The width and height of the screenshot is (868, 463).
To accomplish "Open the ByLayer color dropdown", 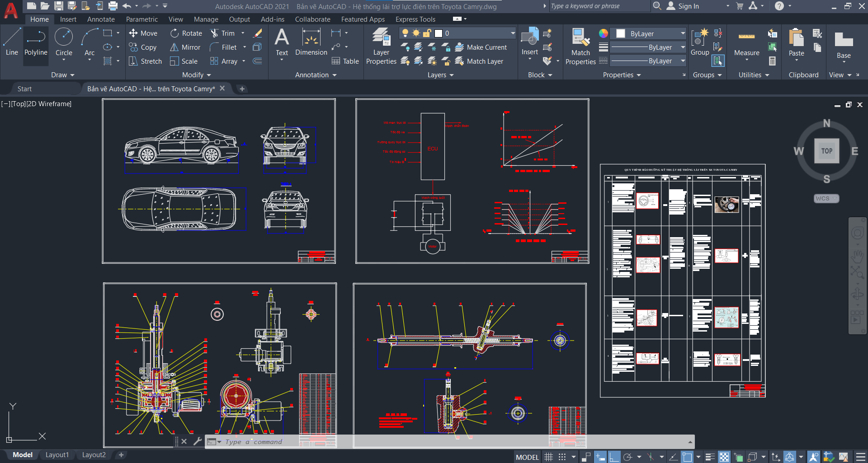I will pos(683,33).
